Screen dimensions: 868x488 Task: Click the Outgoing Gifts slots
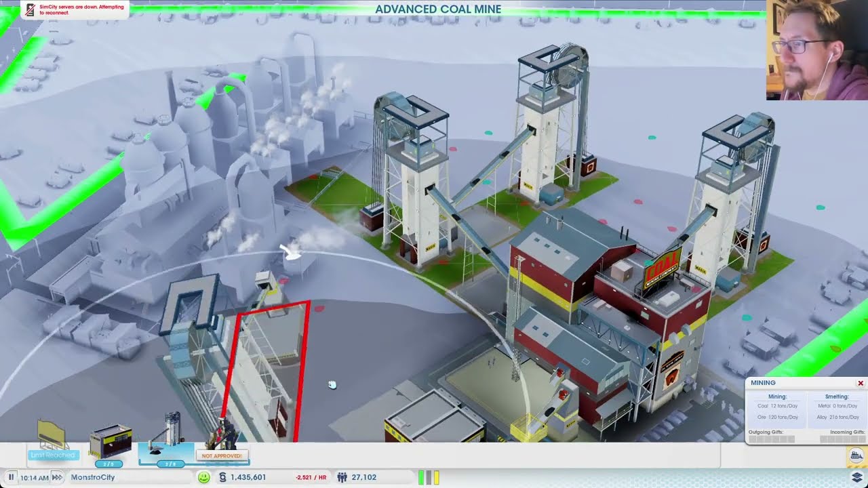point(771,439)
